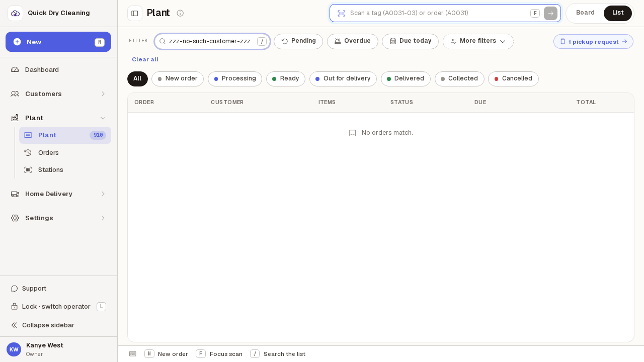The image size is (644, 362).
Task: Click the lock icon for switching operator
Action: [15, 307]
